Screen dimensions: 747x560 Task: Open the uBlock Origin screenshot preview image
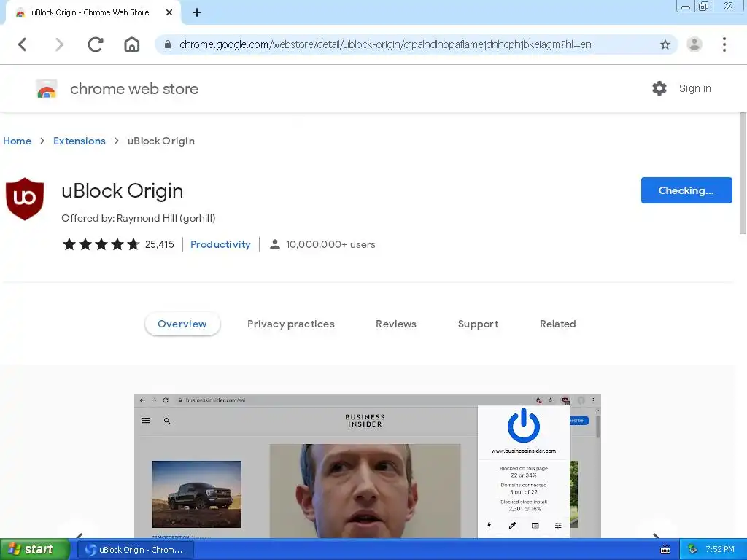(368, 466)
